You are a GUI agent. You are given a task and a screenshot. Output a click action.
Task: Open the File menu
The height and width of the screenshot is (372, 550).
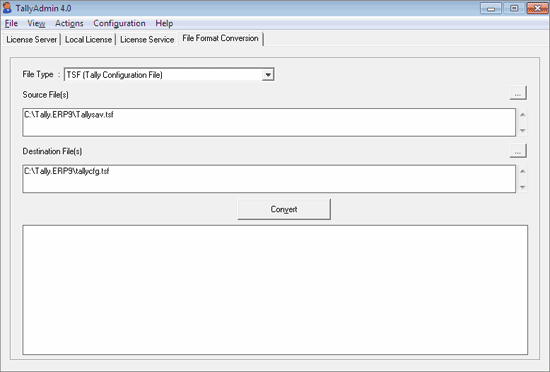point(11,23)
